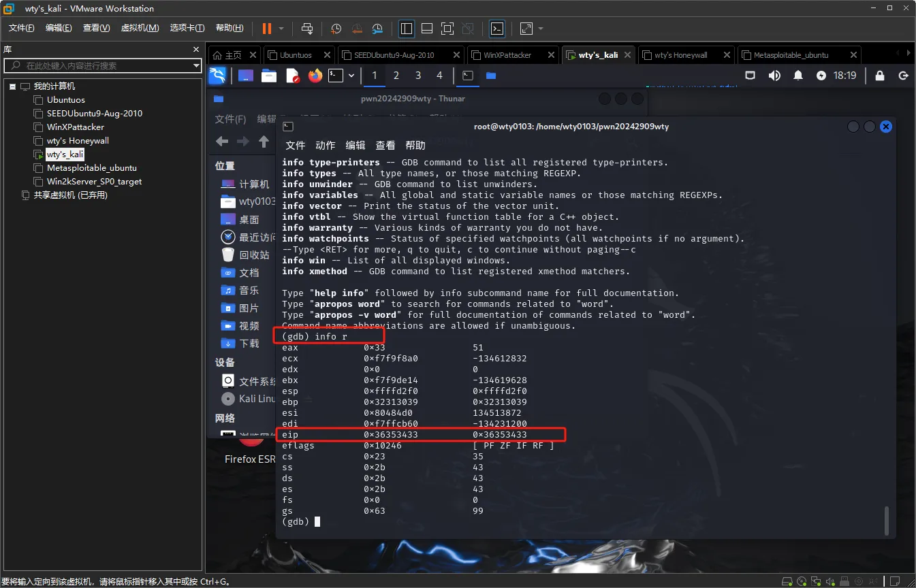Open the terminal's 查看 menu
This screenshot has width=916, height=588.
pos(385,145)
